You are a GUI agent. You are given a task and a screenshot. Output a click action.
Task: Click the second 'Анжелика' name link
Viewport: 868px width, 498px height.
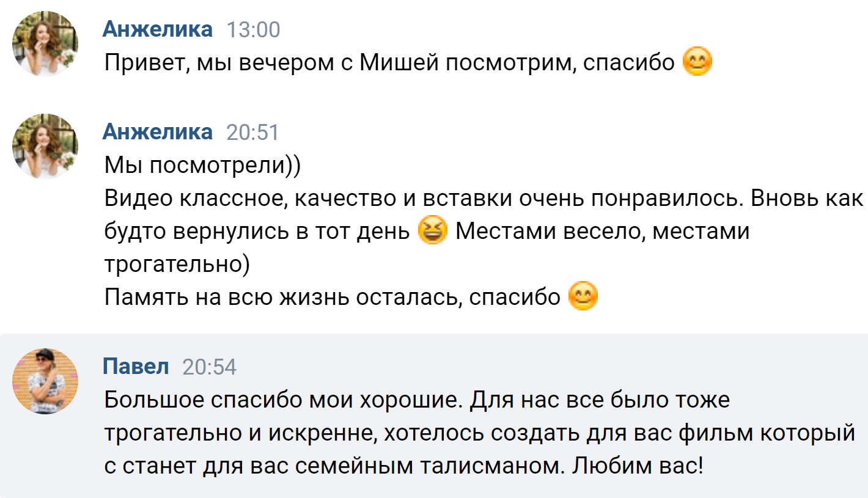pyautogui.click(x=158, y=131)
